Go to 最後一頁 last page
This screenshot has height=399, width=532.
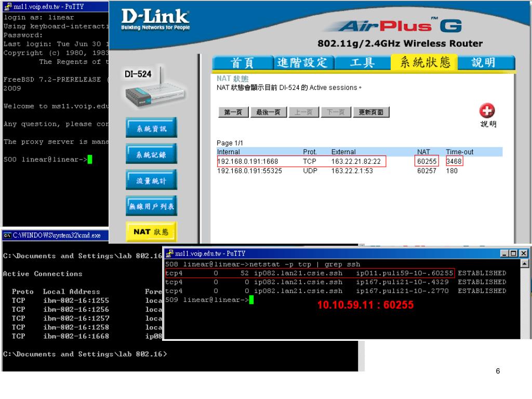[x=269, y=112]
